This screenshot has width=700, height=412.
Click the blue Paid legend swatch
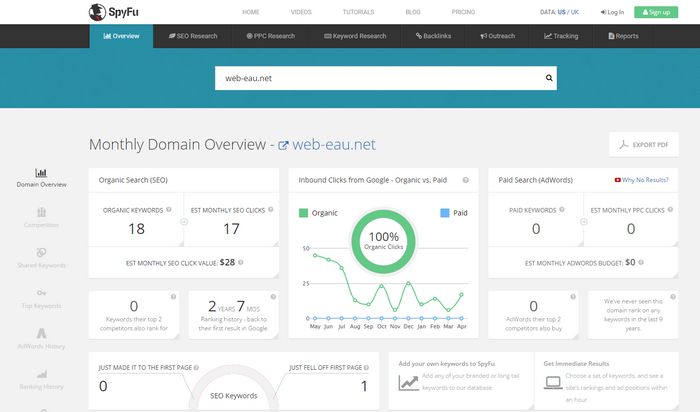pos(445,213)
